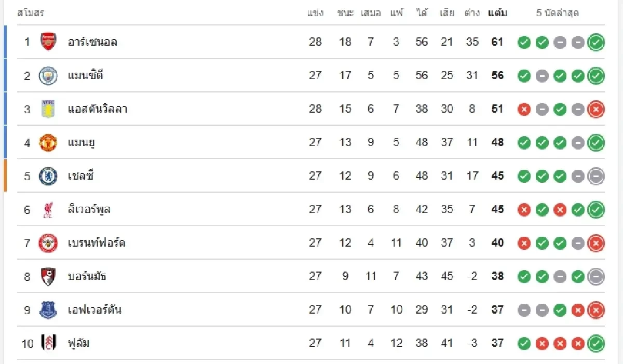Open the อาร์เซนอล team link
The width and height of the screenshot is (623, 364).
92,42
